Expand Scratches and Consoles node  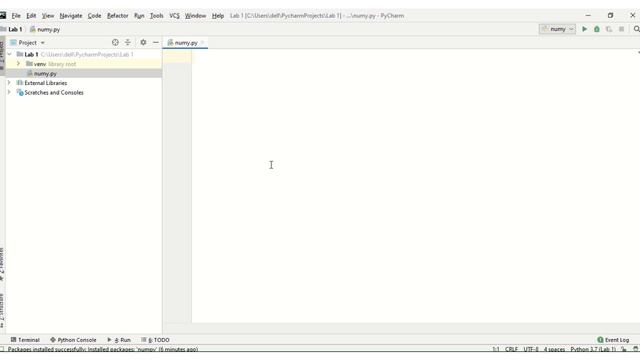(x=9, y=92)
